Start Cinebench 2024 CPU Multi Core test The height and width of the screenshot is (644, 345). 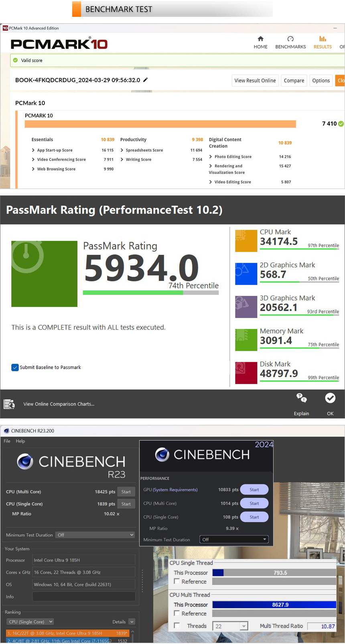(x=254, y=503)
